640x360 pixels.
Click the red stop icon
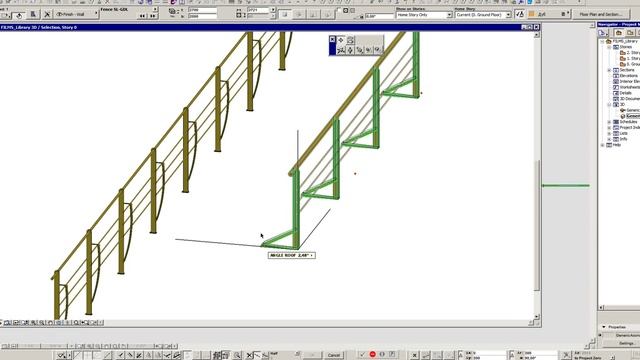(x=372, y=355)
